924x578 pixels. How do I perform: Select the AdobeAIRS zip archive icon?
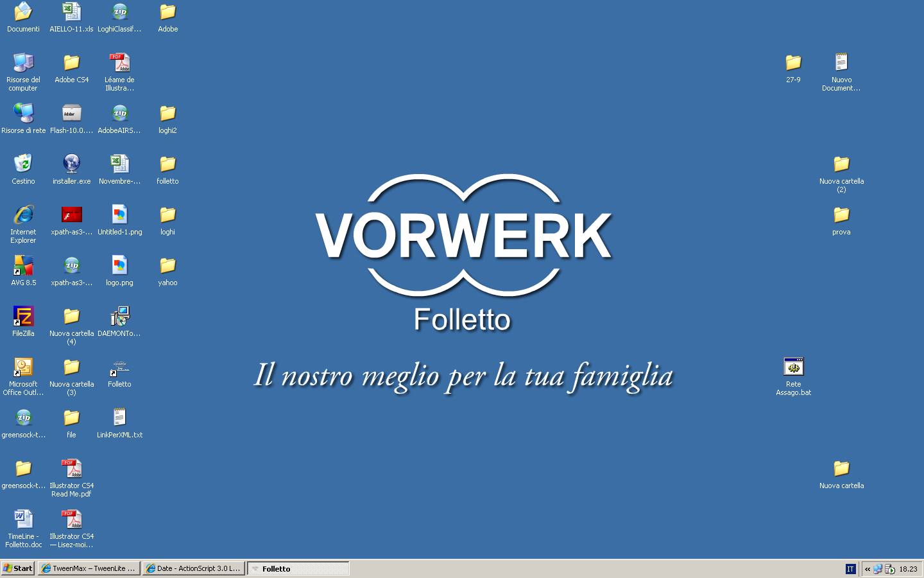(x=119, y=113)
